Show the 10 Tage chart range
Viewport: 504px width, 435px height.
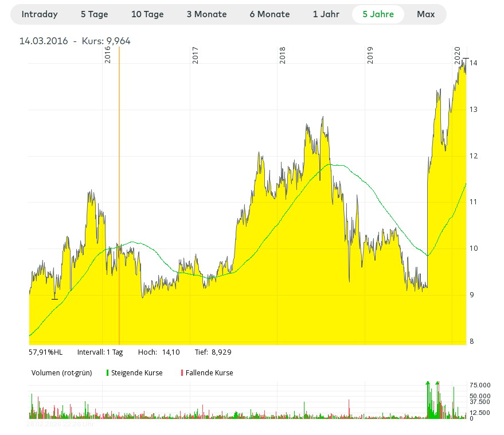pos(147,14)
